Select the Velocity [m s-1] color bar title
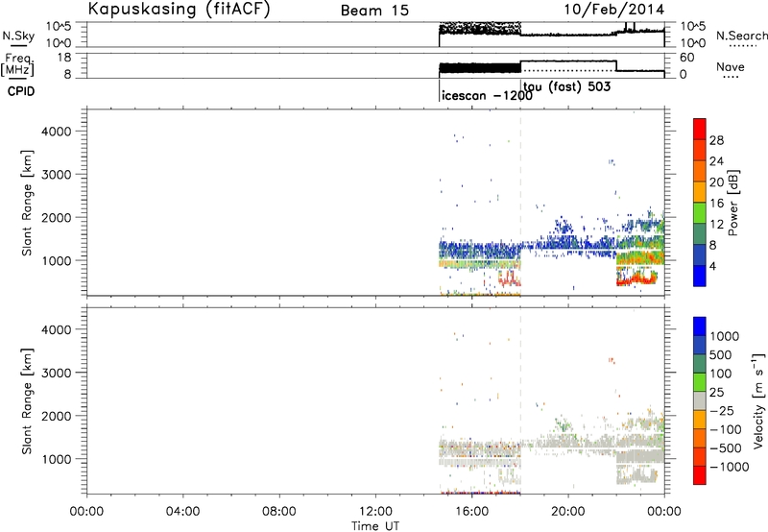This screenshot has width=768, height=532. [758, 400]
